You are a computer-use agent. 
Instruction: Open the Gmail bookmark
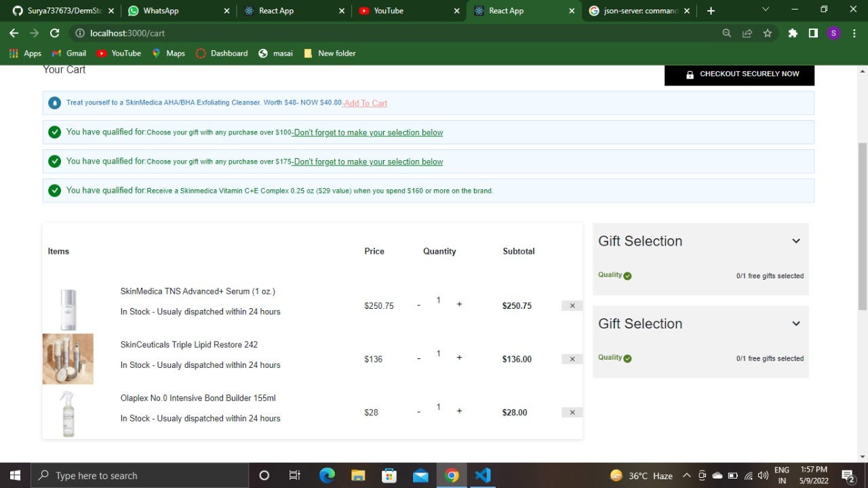click(x=69, y=53)
